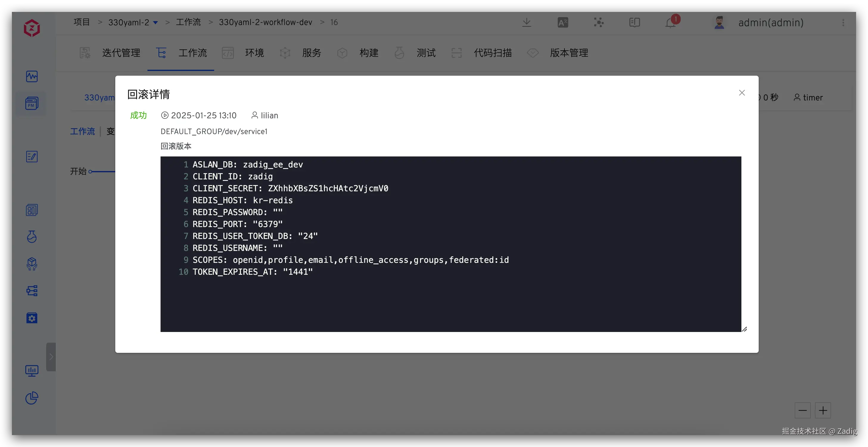The image size is (868, 447).
Task: Open the vertical three-dot user menu
Action: click(x=843, y=23)
